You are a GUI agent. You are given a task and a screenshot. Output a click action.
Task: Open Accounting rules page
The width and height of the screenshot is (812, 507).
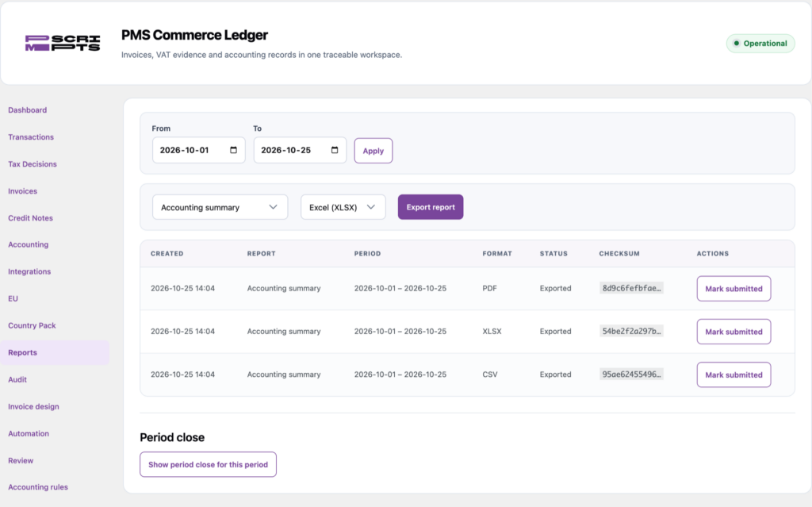pos(38,487)
